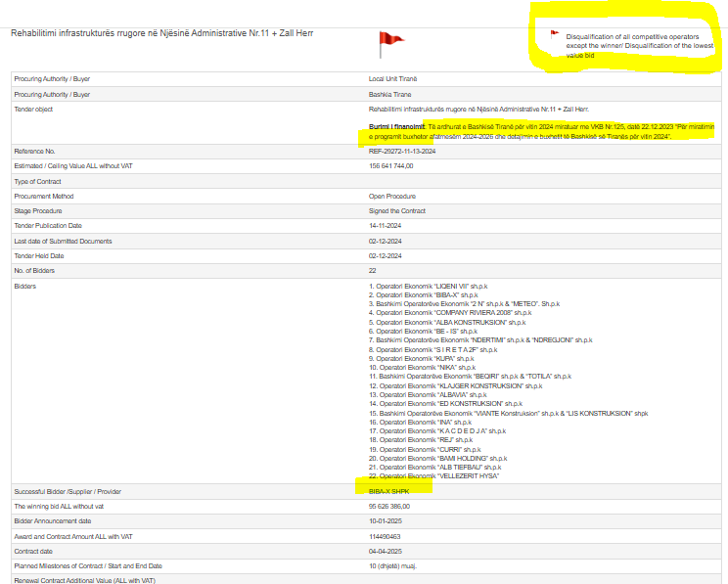Click the large red flag beside the title
728x584 pixels.
390,39
